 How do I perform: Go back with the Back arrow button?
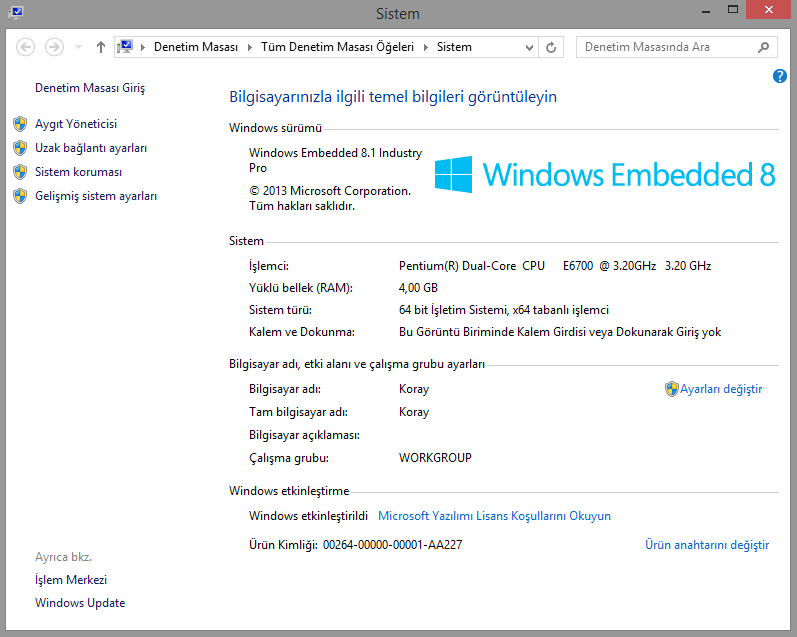pyautogui.click(x=25, y=47)
